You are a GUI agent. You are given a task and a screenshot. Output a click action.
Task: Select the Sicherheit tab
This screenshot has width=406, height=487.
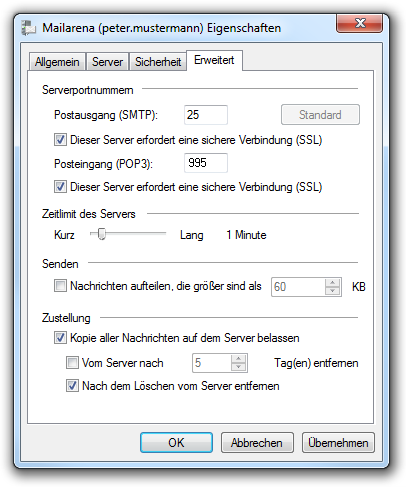click(158, 62)
